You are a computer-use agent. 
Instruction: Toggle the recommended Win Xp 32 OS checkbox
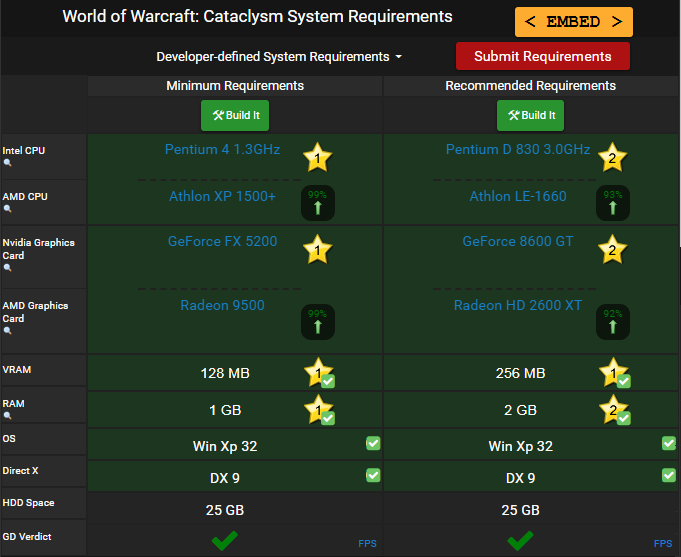(x=669, y=443)
